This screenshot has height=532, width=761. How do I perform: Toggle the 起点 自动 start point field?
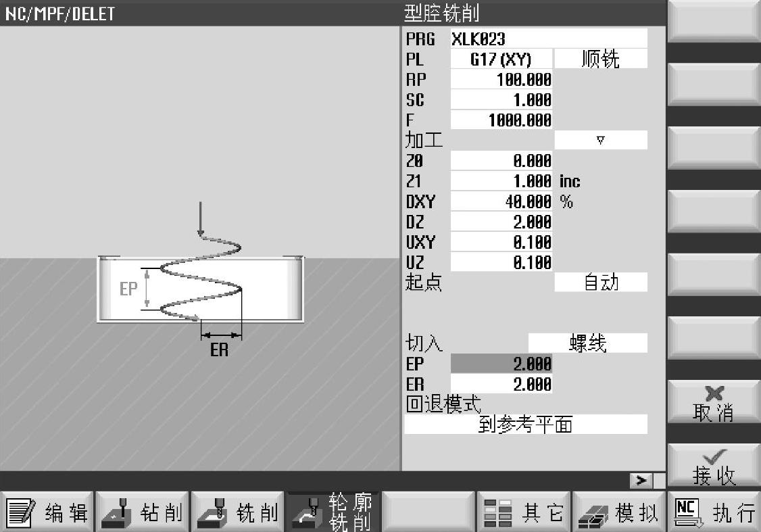(x=600, y=283)
